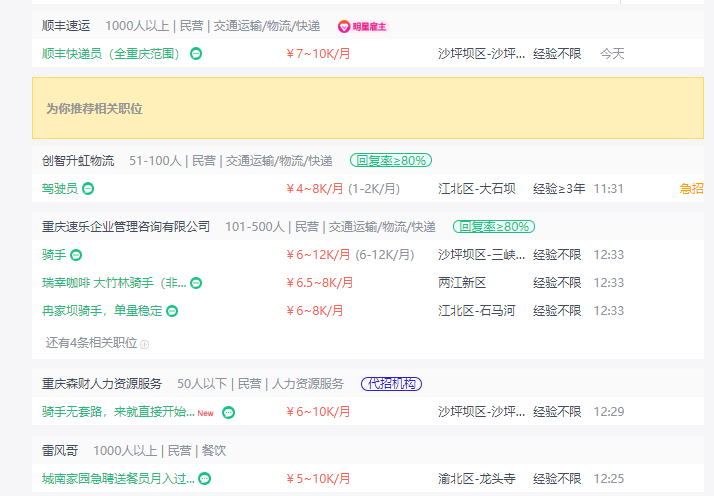This screenshot has width=714, height=496.
Task: Open 重庆森财人力资源服务 company page
Action: (102, 384)
